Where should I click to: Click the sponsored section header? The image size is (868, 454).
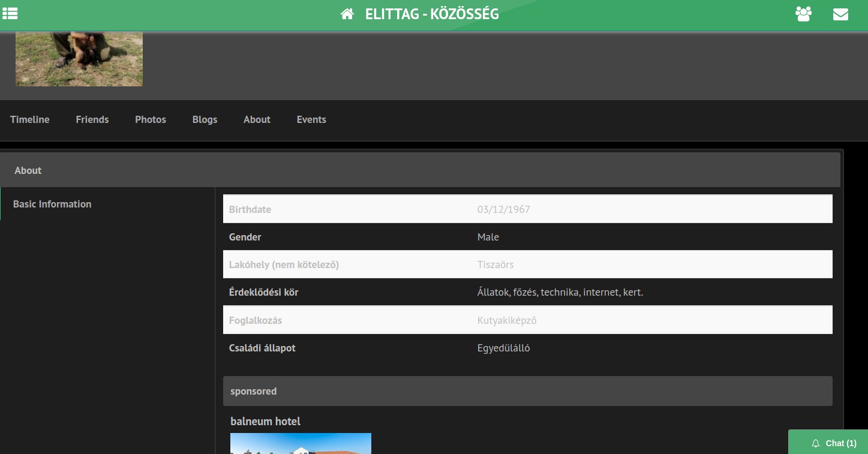pyautogui.click(x=527, y=391)
